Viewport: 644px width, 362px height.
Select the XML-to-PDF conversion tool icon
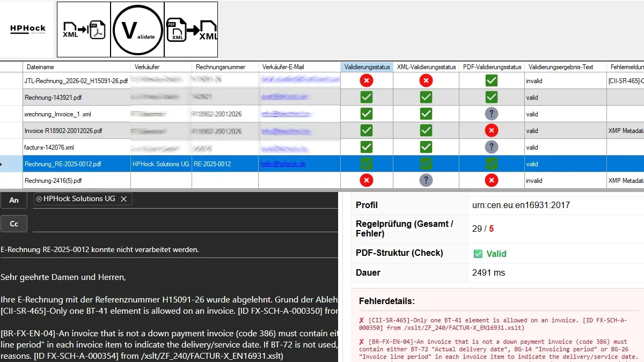tap(83, 29)
